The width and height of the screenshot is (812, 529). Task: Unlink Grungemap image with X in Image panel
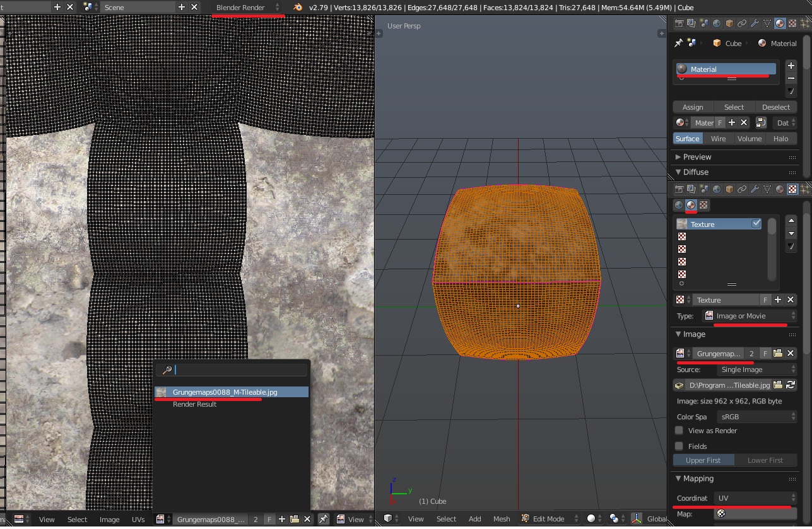click(791, 354)
